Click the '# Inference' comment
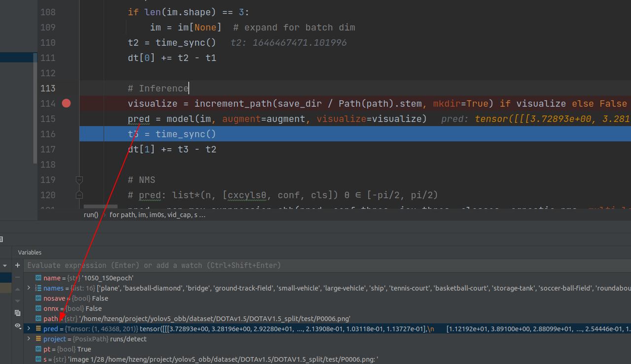The height and width of the screenshot is (364, 631). click(x=158, y=88)
